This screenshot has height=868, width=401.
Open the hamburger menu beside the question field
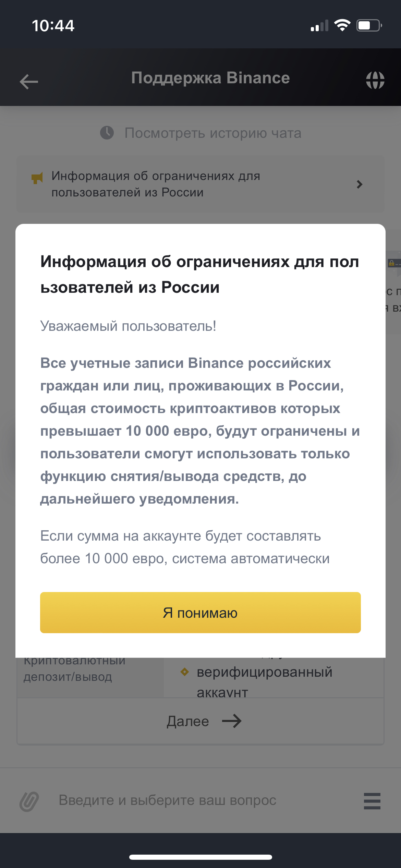click(372, 801)
